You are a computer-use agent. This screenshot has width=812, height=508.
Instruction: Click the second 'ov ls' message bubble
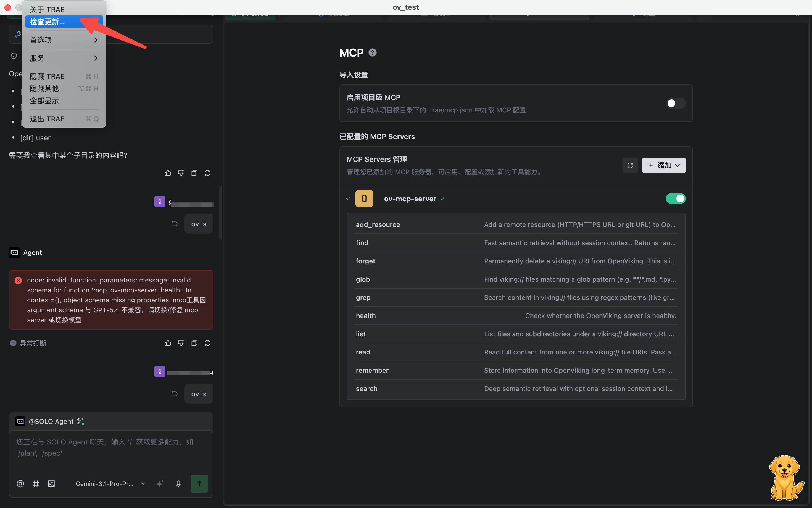click(199, 394)
